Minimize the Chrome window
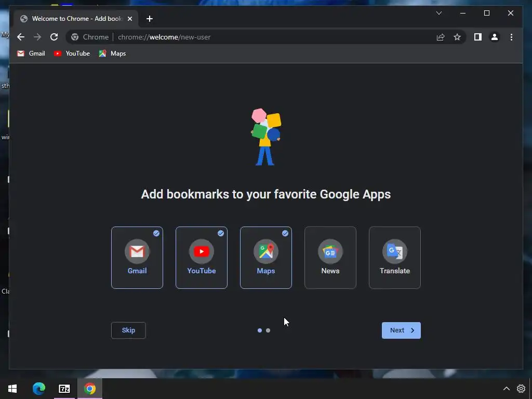Image resolution: width=532 pixels, height=399 pixels. click(463, 13)
